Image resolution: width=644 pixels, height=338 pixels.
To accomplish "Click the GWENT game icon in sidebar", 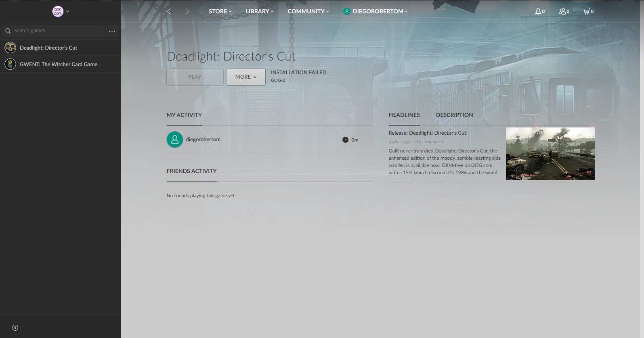I will 10,64.
